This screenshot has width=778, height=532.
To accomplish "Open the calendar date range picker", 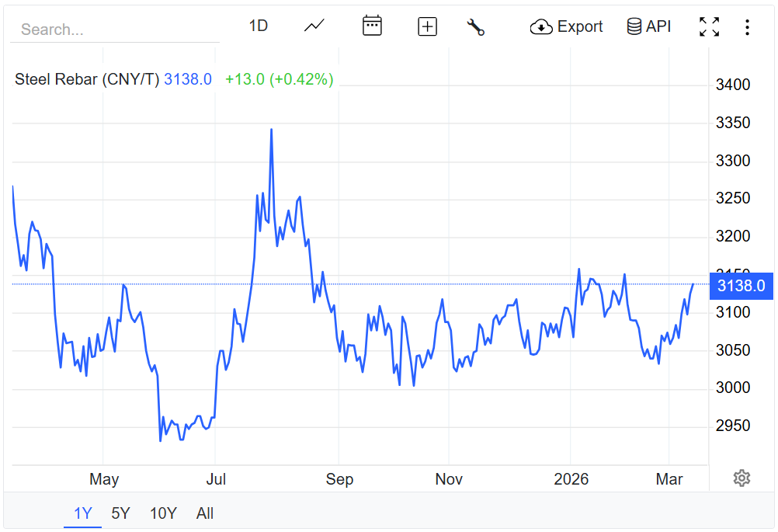I will (x=372, y=26).
